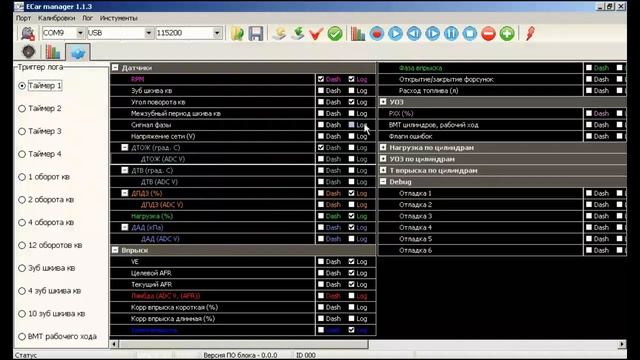
Task: Open the Порт menu
Action: coord(23,18)
